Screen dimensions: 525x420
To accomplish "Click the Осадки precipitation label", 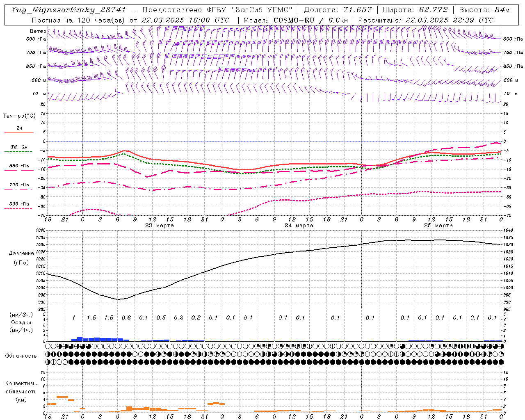I will (21, 322).
